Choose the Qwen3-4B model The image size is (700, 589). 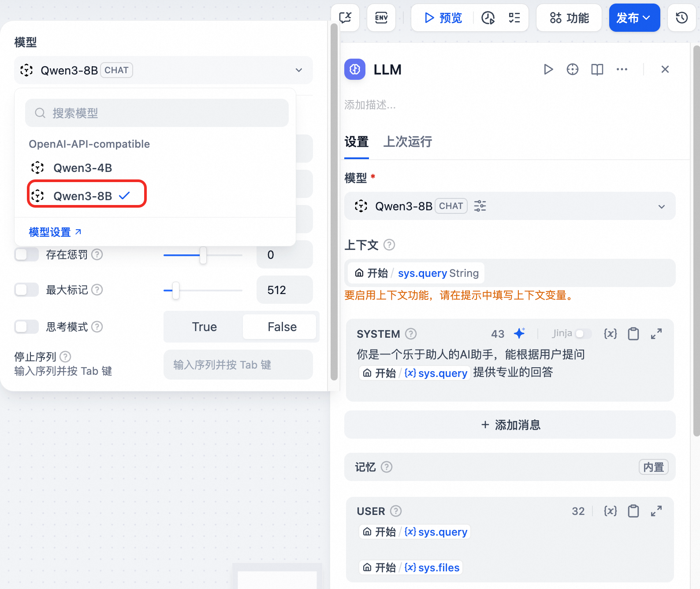(x=83, y=168)
